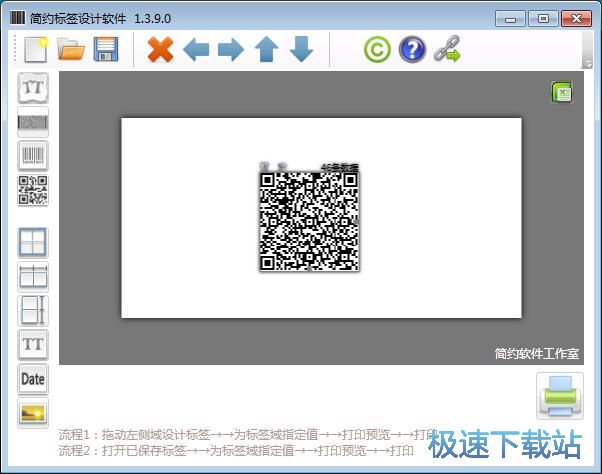Move the element down with down arrow
The width and height of the screenshot is (602, 474).
(301, 48)
